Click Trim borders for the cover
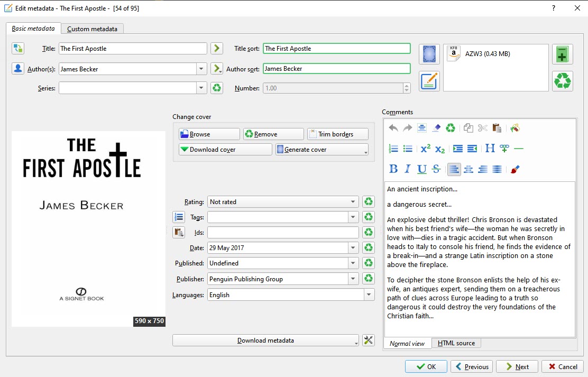588x377 pixels. pos(337,134)
